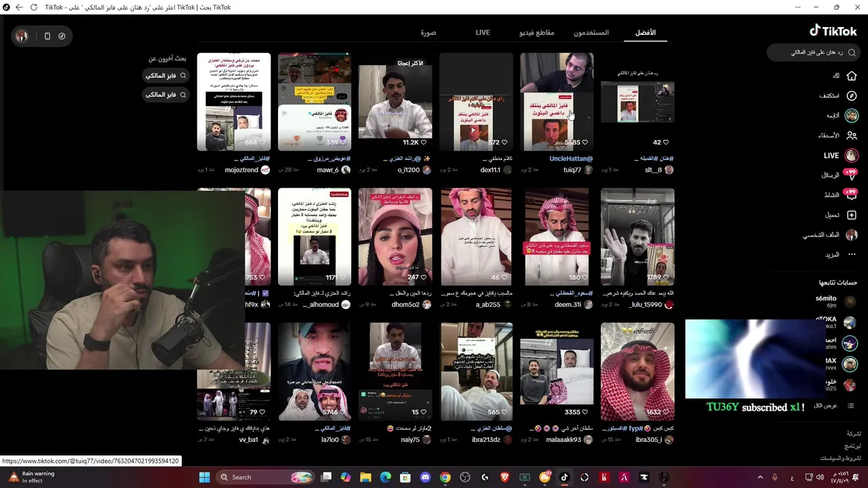Open the Friends 'الأصدقاء' icon

tap(852, 136)
